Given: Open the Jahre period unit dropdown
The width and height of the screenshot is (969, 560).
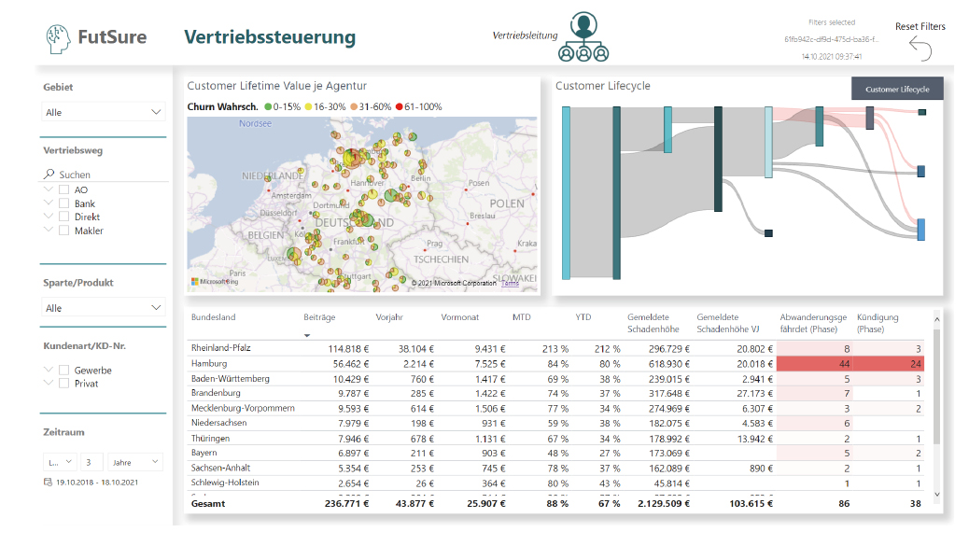Looking at the screenshot, I should [135, 462].
